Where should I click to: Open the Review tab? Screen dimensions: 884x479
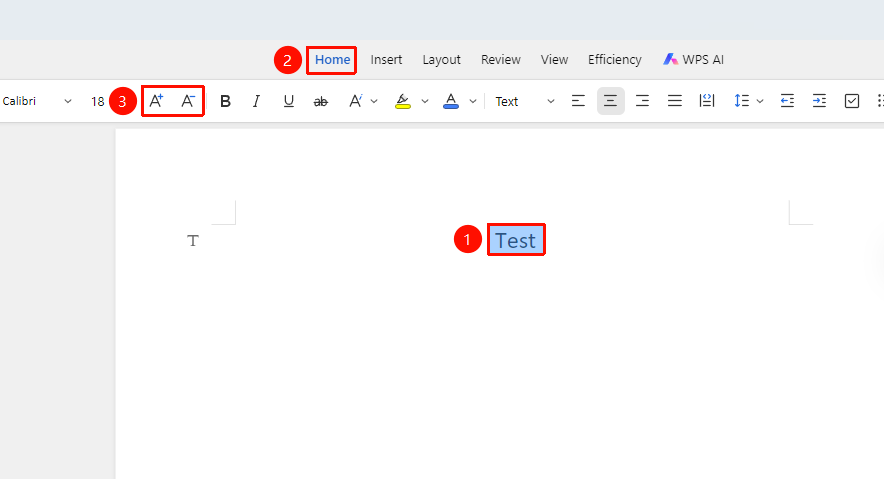click(x=501, y=60)
